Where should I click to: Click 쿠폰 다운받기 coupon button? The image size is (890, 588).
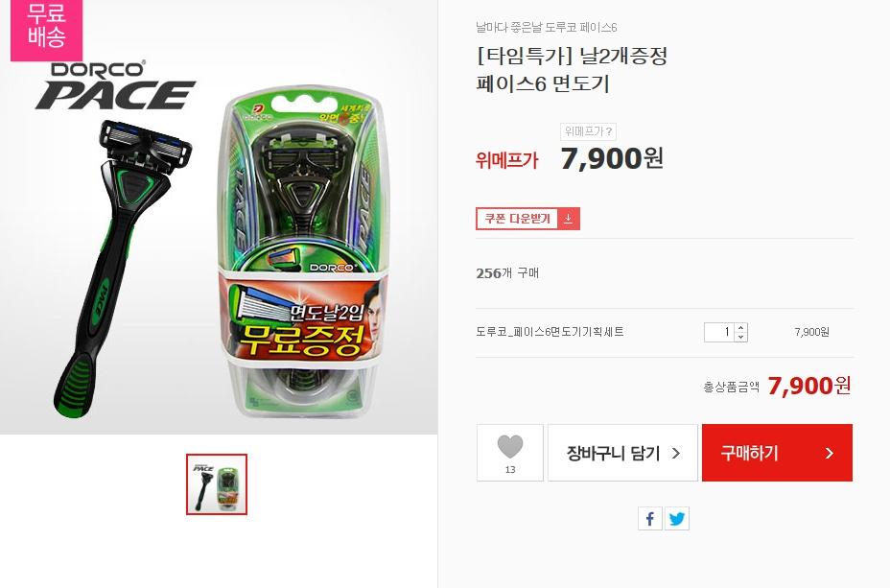point(527,219)
